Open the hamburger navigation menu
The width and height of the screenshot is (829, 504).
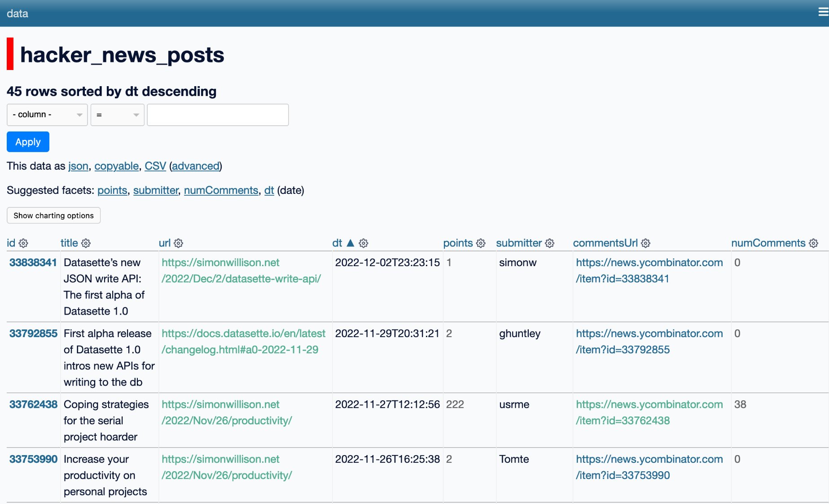[821, 12]
